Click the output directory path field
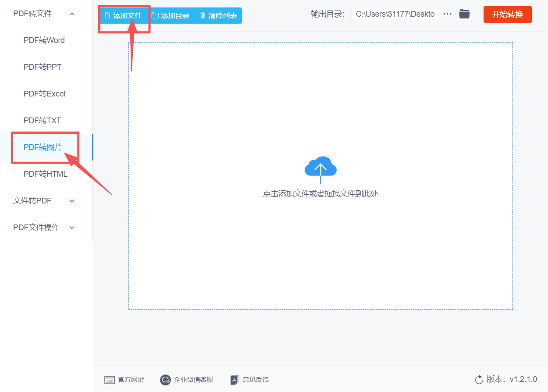Screen dimensions: 548x392 click(x=395, y=14)
